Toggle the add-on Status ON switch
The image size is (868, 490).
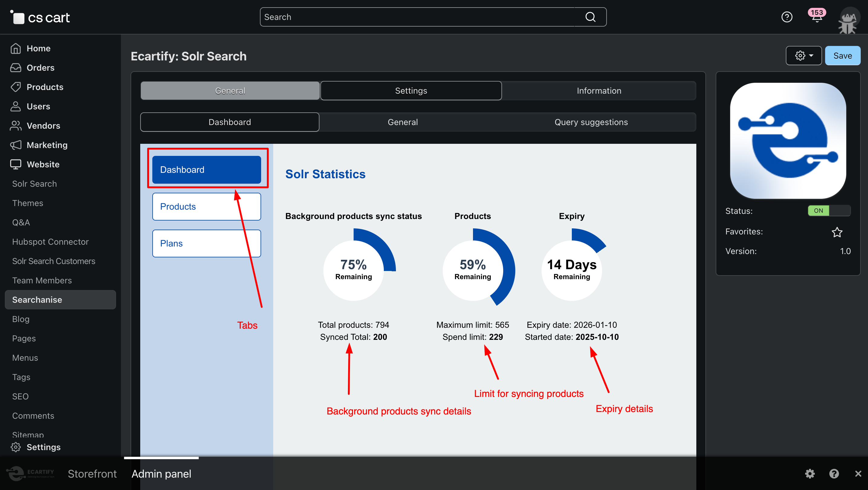tap(829, 211)
